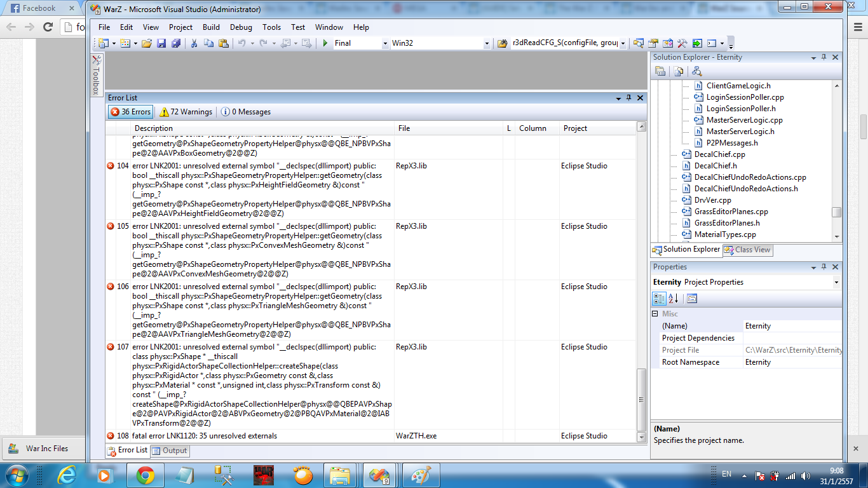Click the New Project toolbar icon
Image resolution: width=868 pixels, height=488 pixels.
coord(104,43)
